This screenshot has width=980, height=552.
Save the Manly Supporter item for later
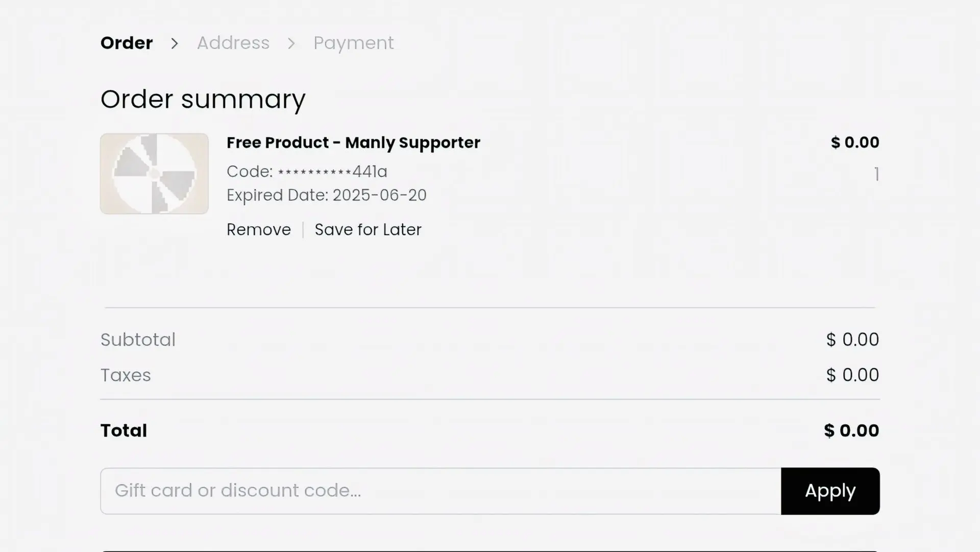pyautogui.click(x=368, y=230)
